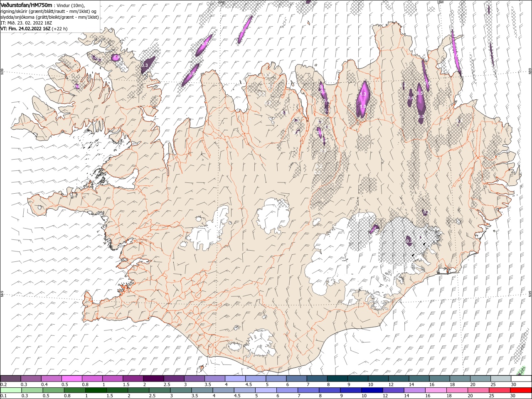
Task: Select the rain legend swatch starting at 4
Action: pos(223,390)
